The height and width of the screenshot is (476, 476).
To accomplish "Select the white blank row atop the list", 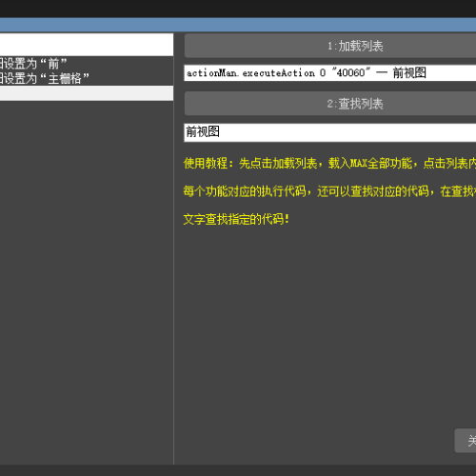I will (87, 45).
